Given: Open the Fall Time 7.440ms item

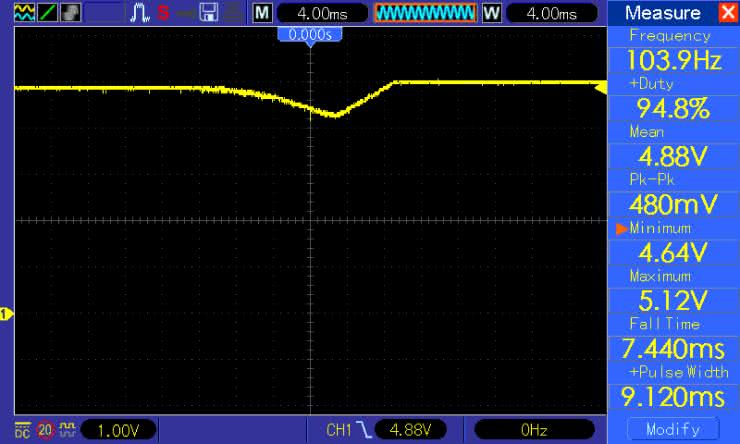Looking at the screenshot, I should pyautogui.click(x=672, y=348).
